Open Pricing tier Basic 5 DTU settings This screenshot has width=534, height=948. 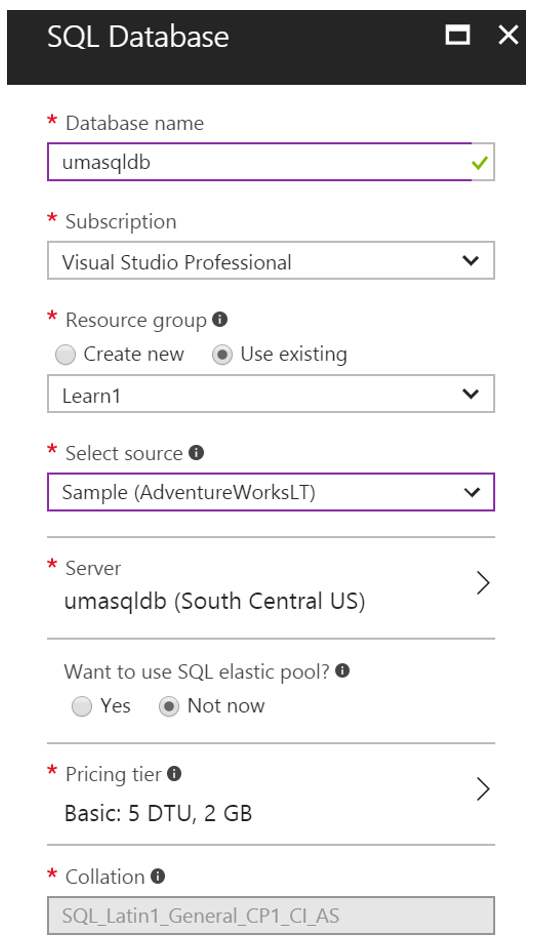271,793
